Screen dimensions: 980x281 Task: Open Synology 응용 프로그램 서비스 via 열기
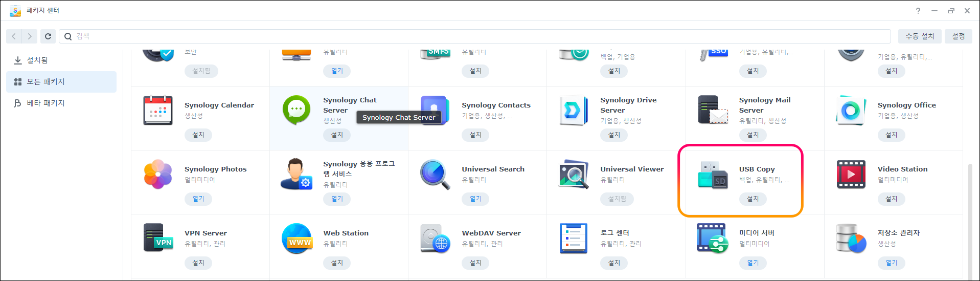coord(336,199)
